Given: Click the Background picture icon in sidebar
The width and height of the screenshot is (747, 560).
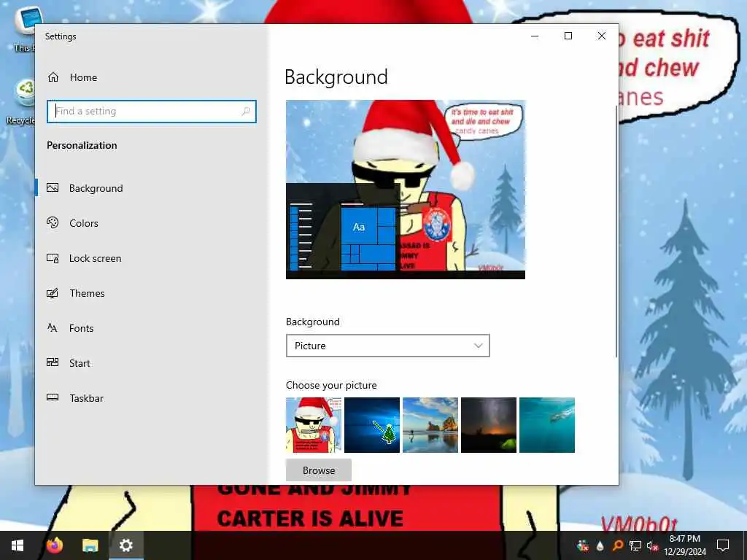Looking at the screenshot, I should (53, 187).
